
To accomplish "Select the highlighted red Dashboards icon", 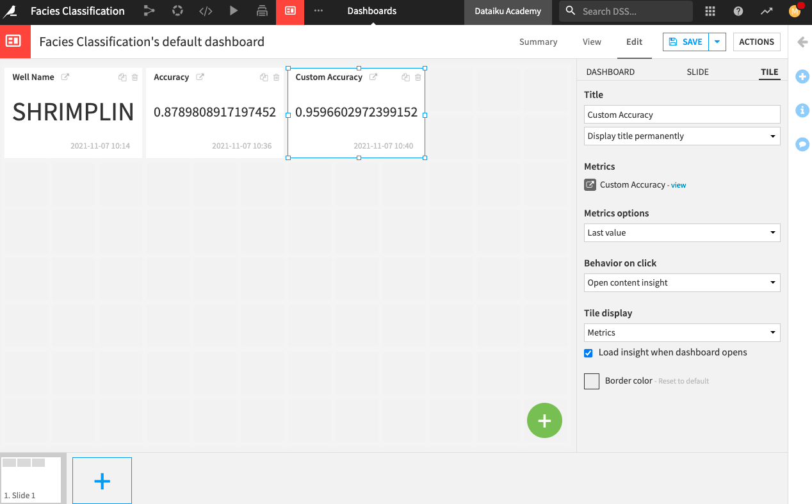I will (290, 11).
